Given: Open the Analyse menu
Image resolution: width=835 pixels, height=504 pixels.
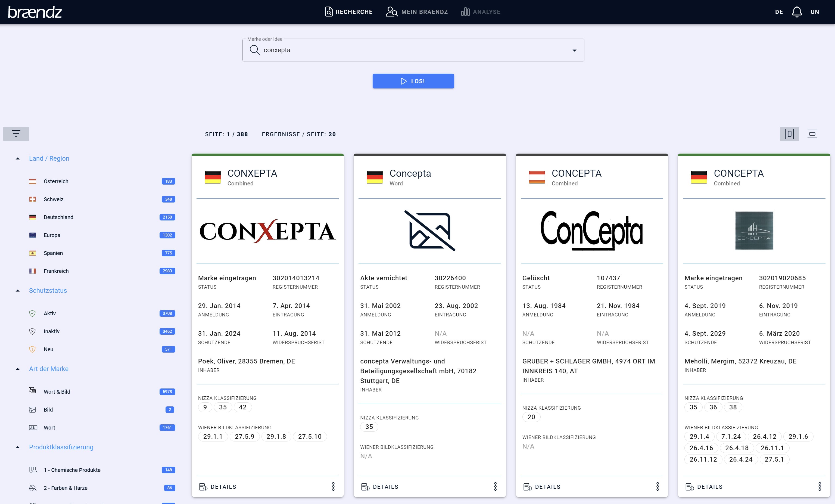Looking at the screenshot, I should tap(481, 12).
